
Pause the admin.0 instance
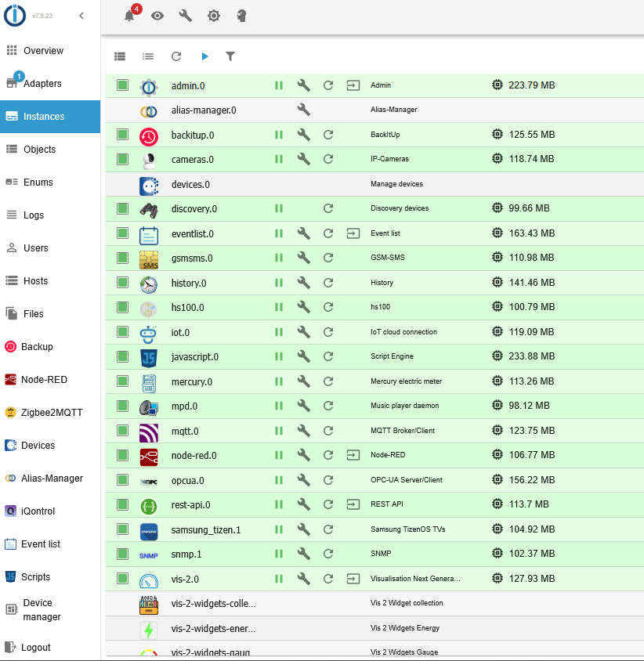[279, 85]
